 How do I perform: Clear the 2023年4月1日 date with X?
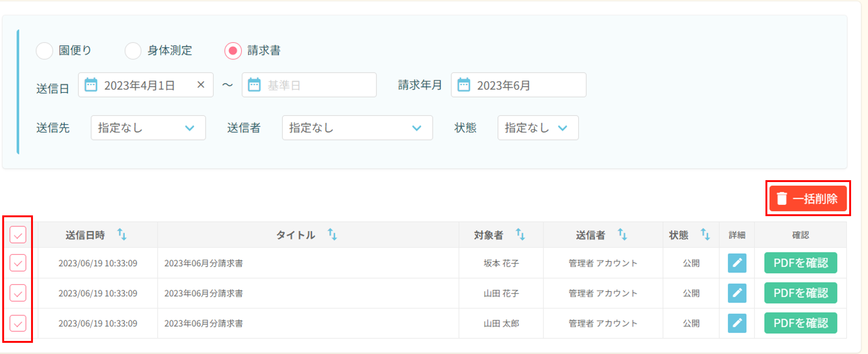pos(201,85)
